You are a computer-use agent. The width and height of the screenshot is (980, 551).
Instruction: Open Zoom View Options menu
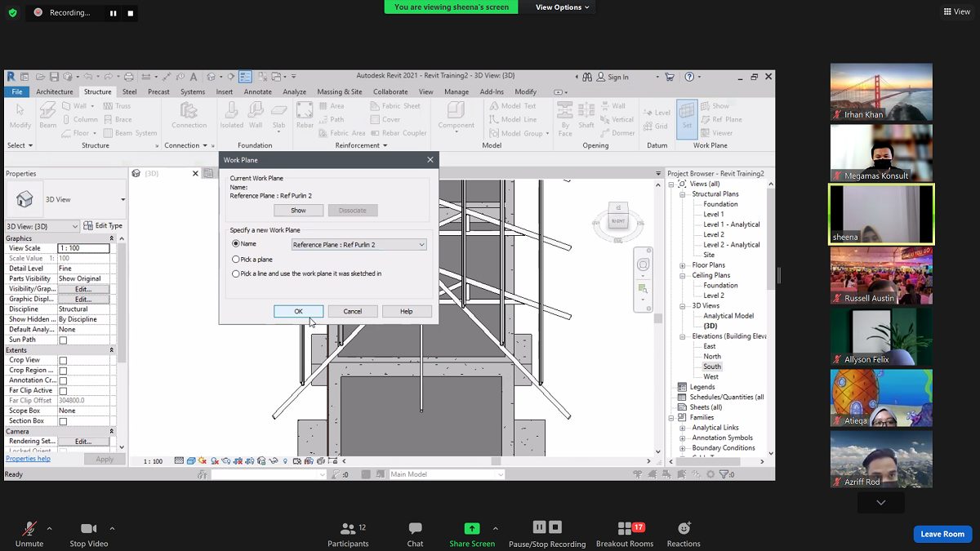(x=562, y=7)
